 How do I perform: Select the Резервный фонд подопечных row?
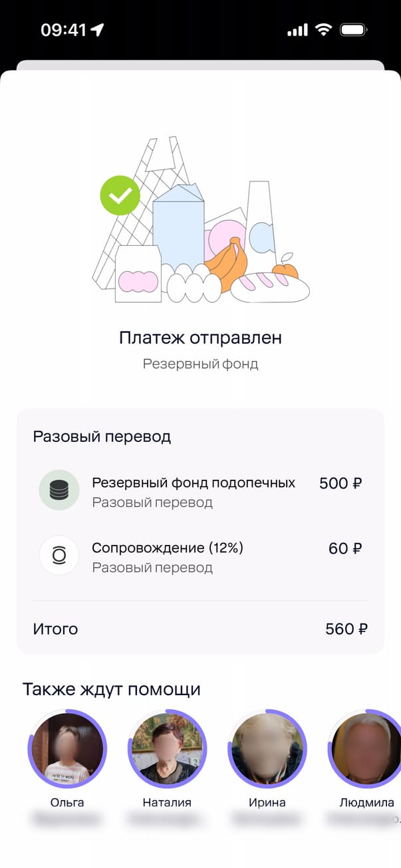pyautogui.click(x=193, y=490)
